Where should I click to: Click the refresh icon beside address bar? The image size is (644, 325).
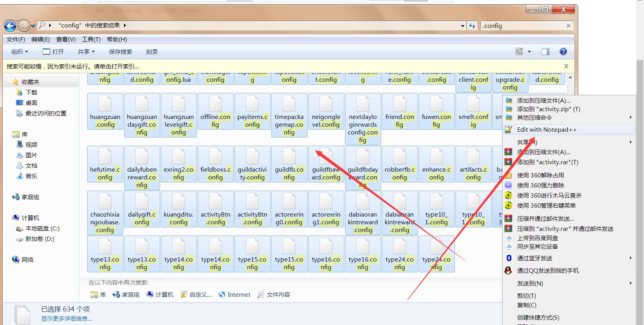472,26
